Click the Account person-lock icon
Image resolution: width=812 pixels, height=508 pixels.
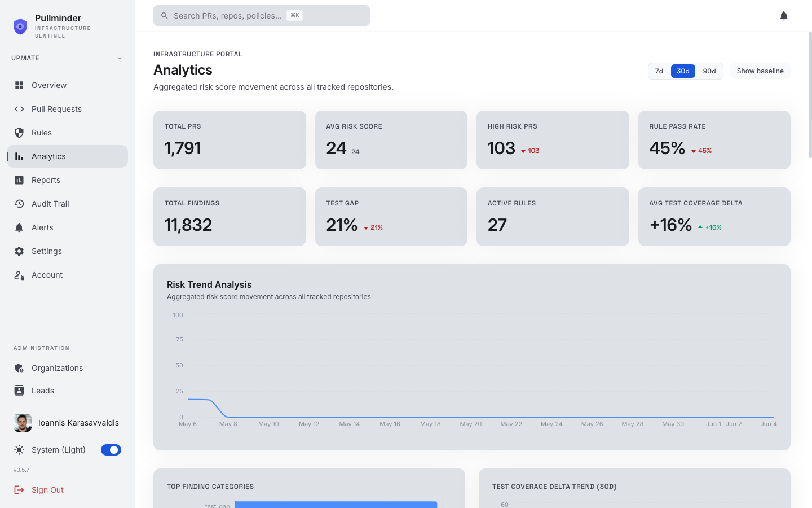19,275
